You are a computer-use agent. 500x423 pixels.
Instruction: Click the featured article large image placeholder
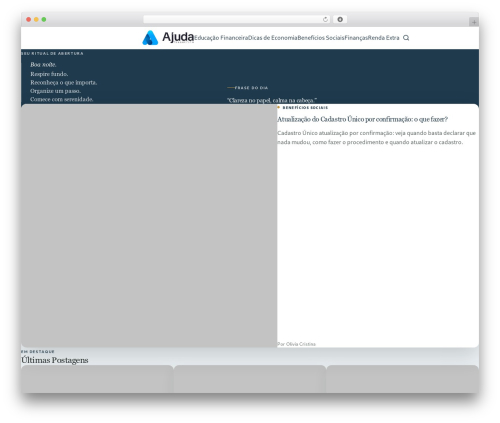pos(149,226)
